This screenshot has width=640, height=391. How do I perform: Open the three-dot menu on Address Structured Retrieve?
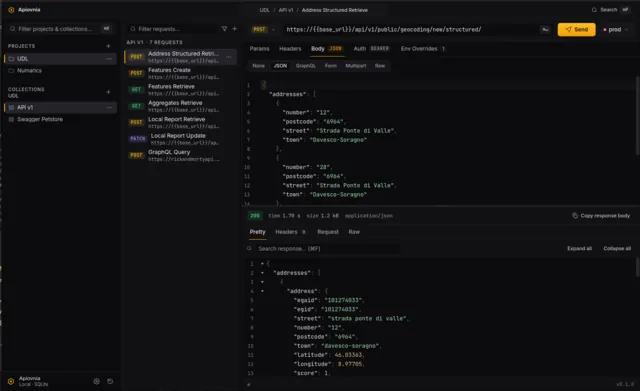[x=229, y=57]
